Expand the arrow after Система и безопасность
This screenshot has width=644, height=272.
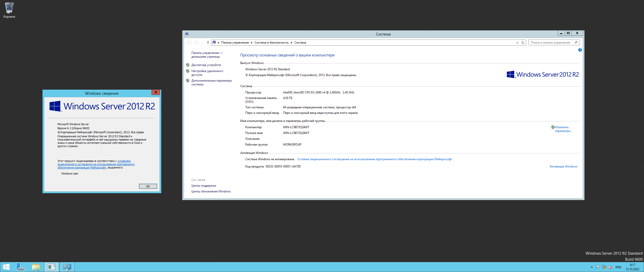click(x=291, y=43)
